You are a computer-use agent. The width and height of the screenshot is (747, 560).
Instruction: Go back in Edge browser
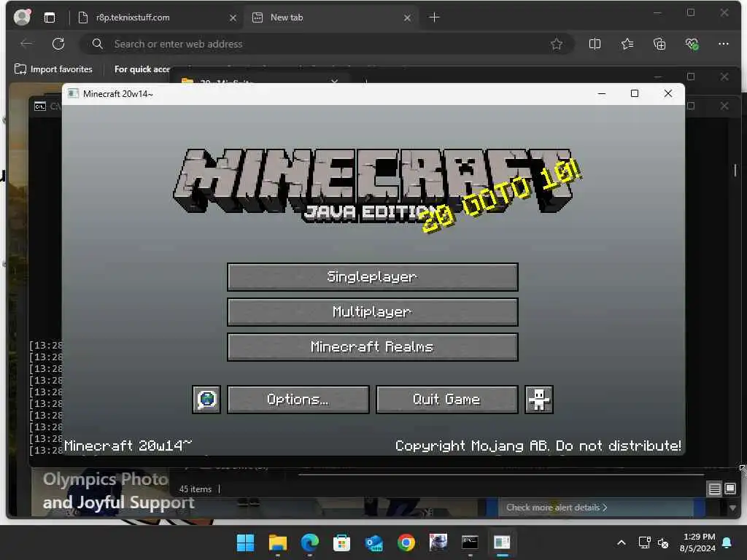click(x=27, y=44)
